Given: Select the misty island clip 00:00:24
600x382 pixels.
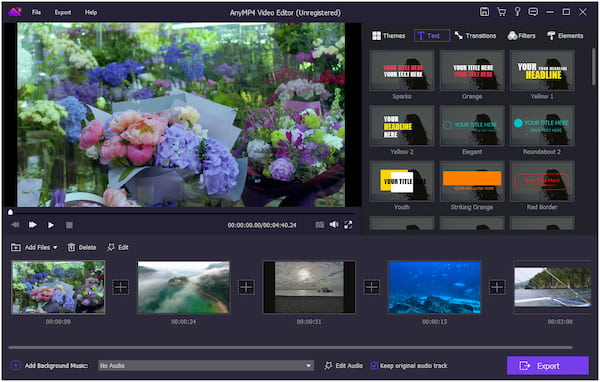Looking at the screenshot, I should (x=184, y=287).
